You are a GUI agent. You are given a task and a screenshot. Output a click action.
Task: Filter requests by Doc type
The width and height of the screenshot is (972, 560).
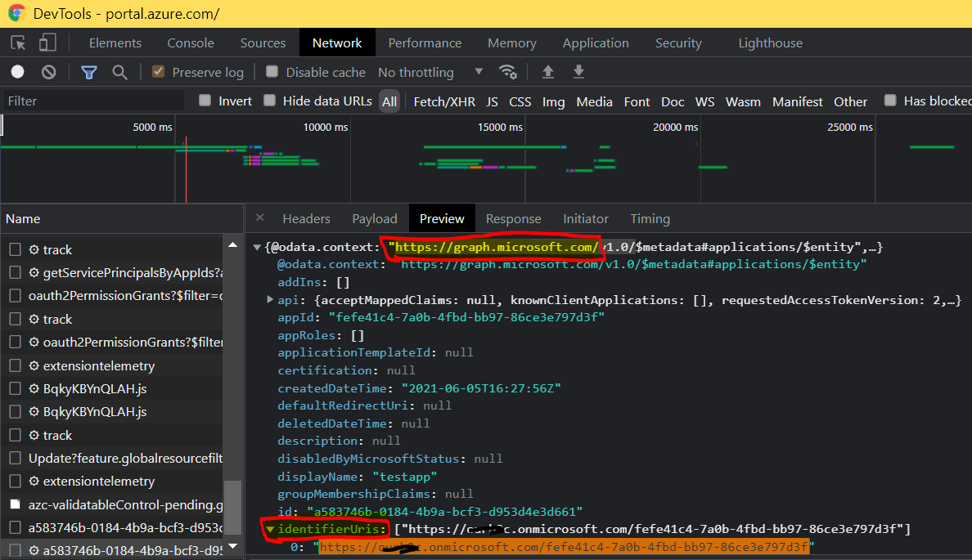point(673,101)
